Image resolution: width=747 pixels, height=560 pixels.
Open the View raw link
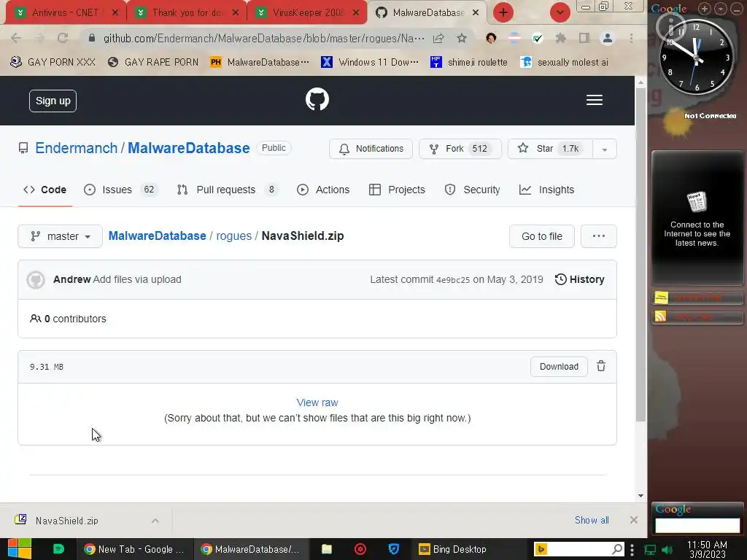(317, 402)
